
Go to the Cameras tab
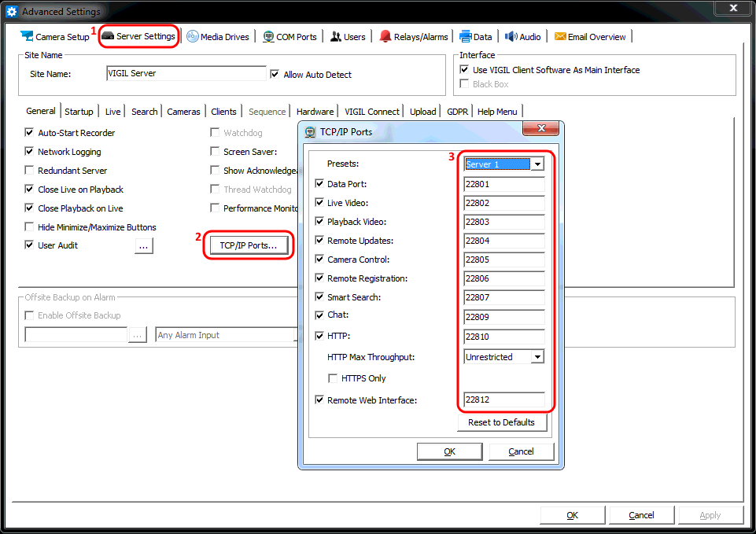(x=184, y=112)
